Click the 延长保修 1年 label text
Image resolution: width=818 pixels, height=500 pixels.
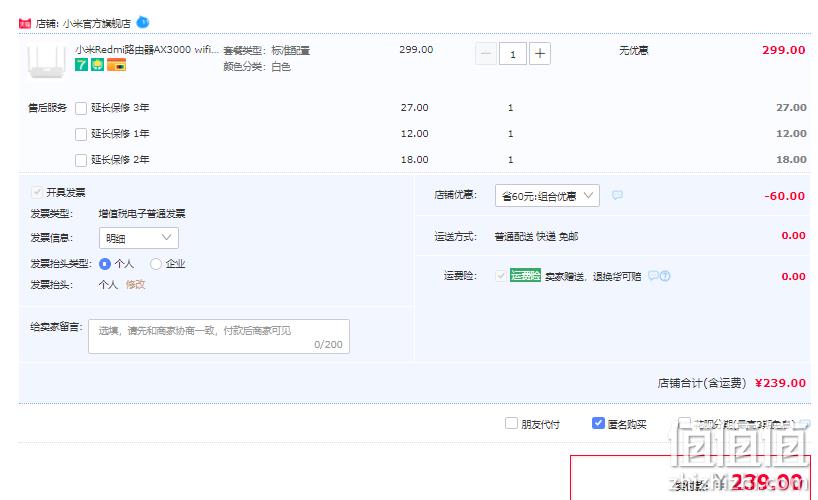(x=121, y=134)
